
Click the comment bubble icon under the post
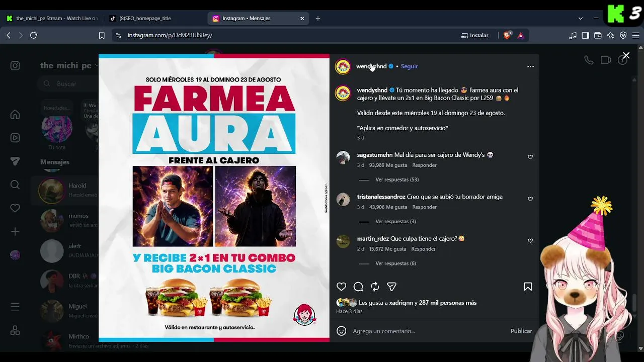(x=358, y=287)
